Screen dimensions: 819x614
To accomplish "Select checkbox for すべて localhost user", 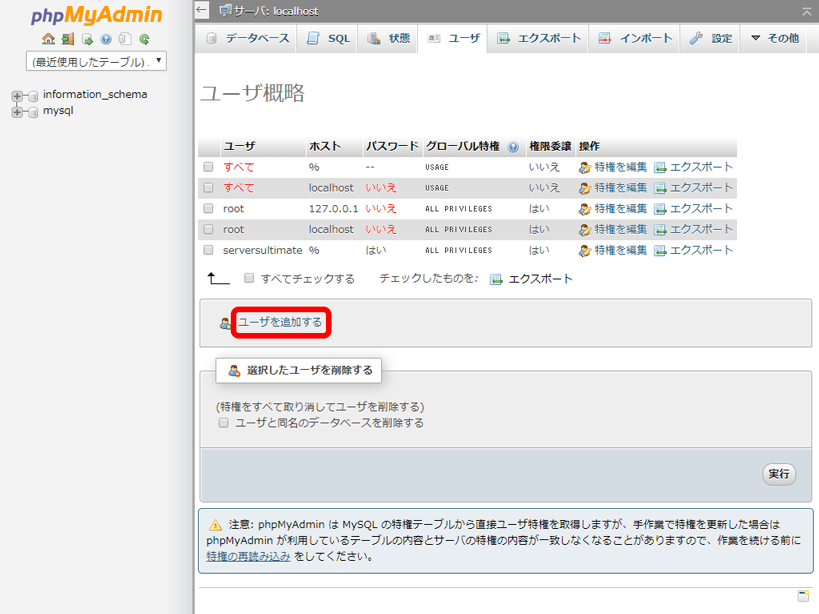I will (208, 187).
